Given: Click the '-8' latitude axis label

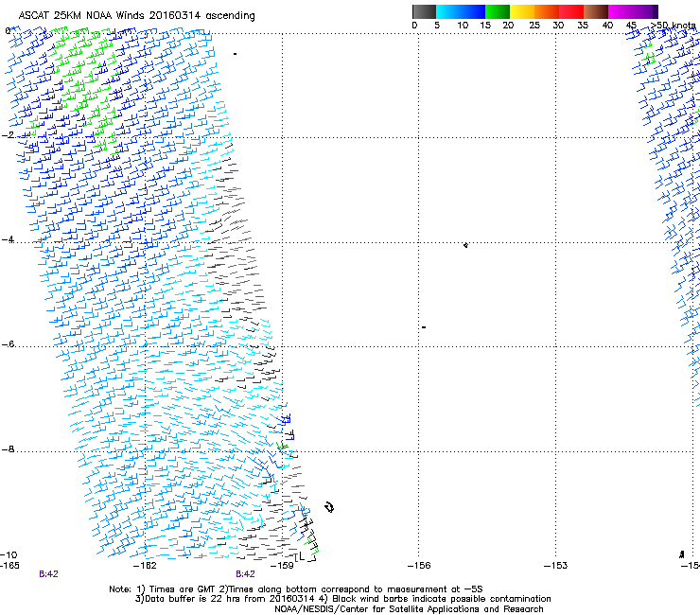Looking at the screenshot, I should pos(8,449).
